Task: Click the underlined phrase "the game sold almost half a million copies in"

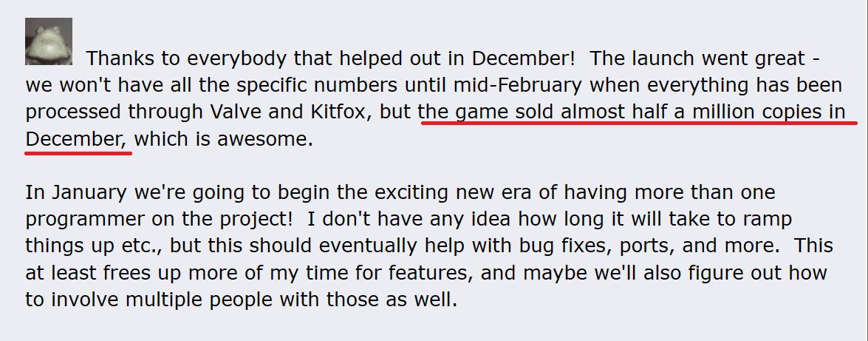Action: [x=638, y=112]
